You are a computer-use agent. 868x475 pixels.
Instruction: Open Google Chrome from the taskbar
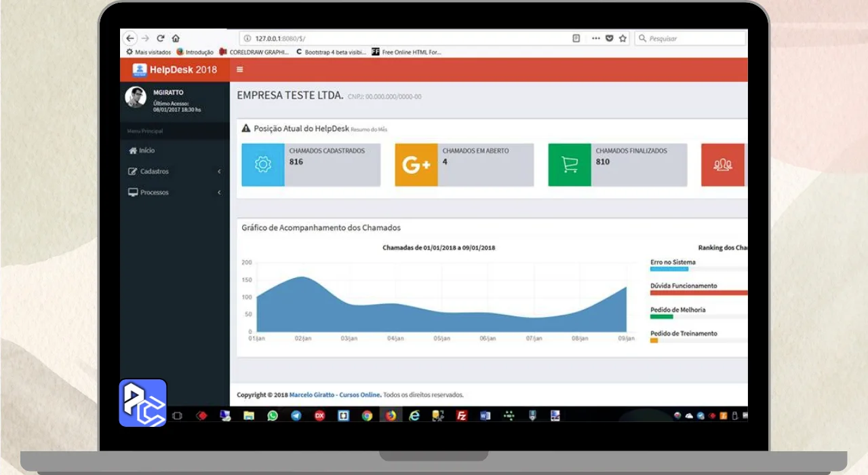(367, 416)
